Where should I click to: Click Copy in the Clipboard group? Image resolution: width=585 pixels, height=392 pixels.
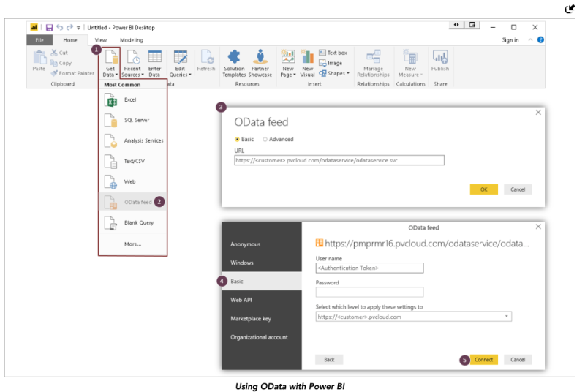tap(61, 63)
